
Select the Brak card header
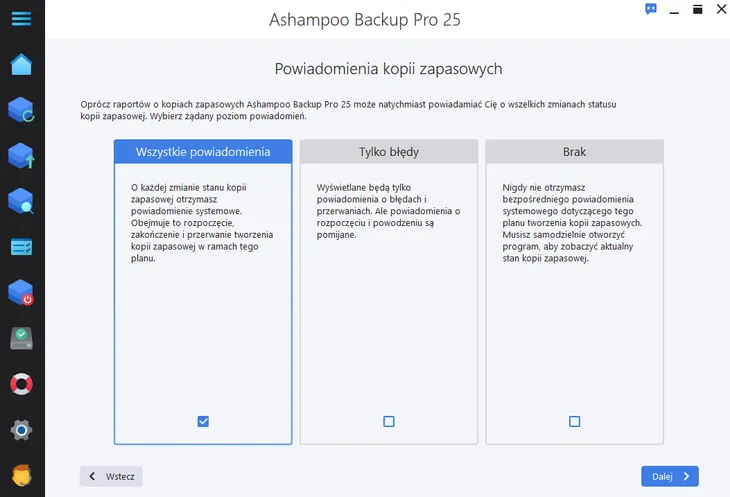[575, 152]
